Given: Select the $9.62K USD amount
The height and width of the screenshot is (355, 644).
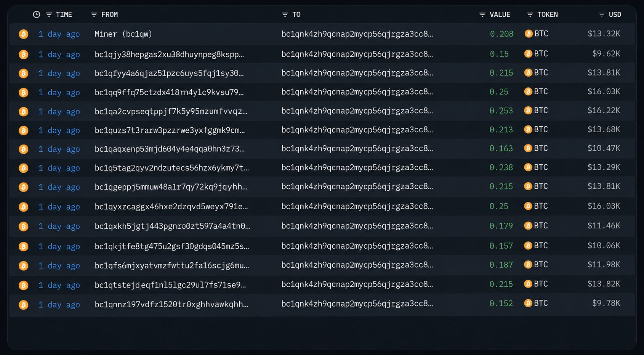Looking at the screenshot, I should [x=606, y=54].
